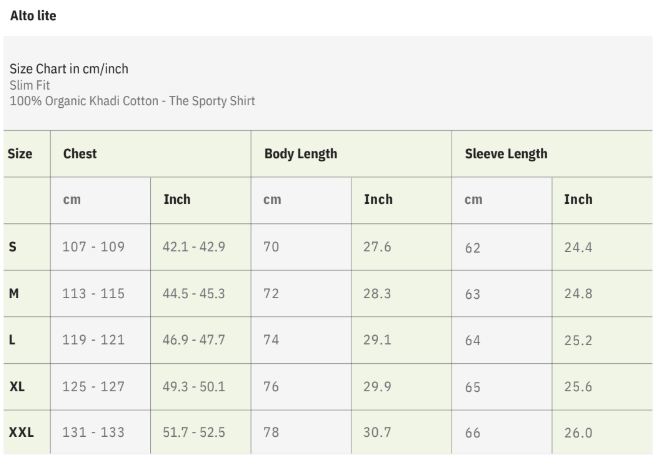Click the Alto lite heading

(33, 17)
